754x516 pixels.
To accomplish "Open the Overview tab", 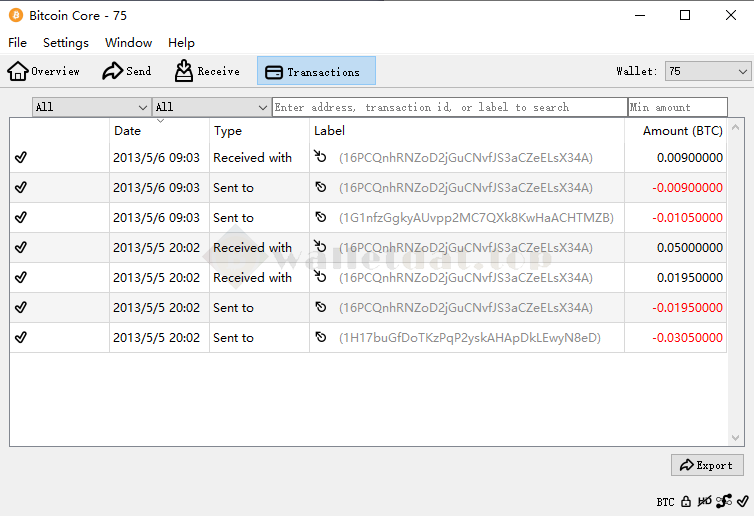I will (44, 71).
